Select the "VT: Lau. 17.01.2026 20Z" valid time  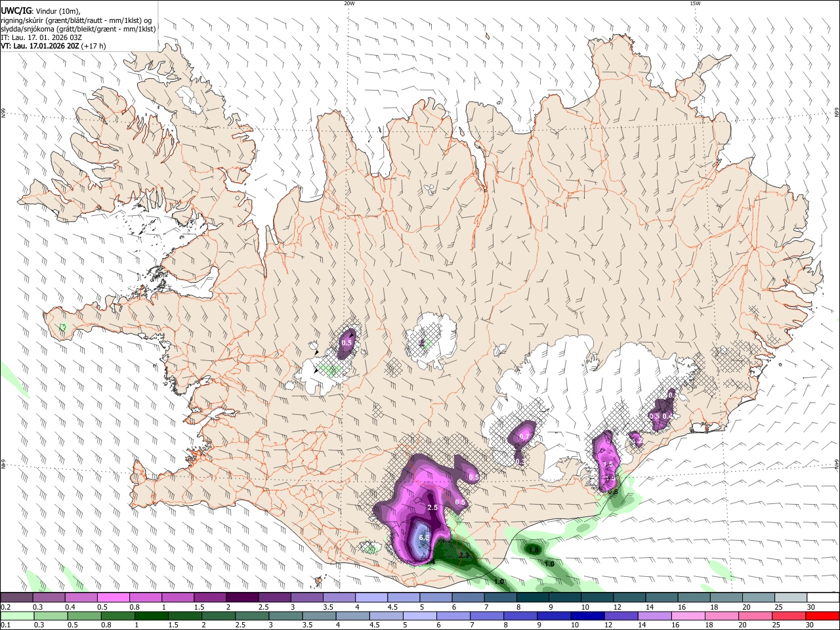[40, 47]
